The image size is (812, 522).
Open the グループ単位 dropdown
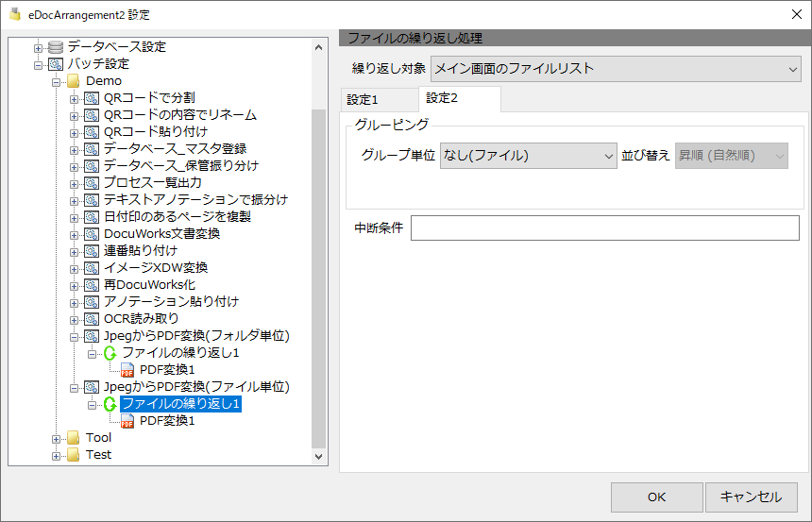tap(528, 156)
